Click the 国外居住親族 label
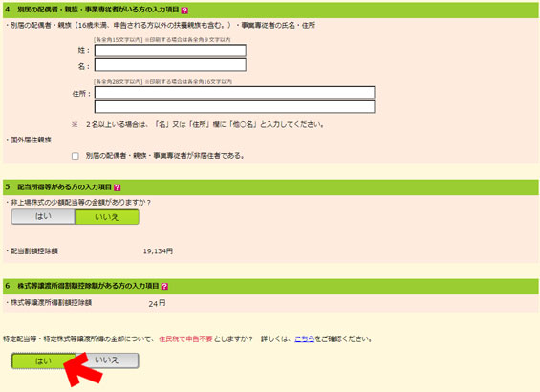 coord(31,140)
